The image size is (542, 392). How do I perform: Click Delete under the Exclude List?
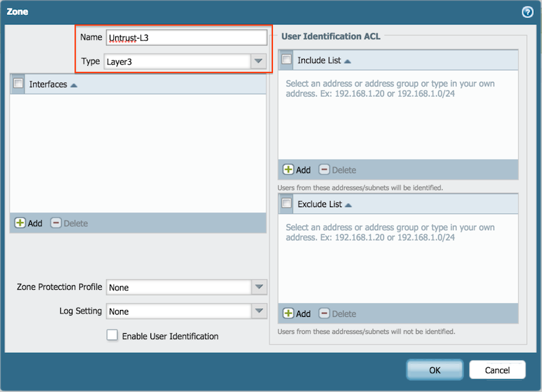(337, 313)
